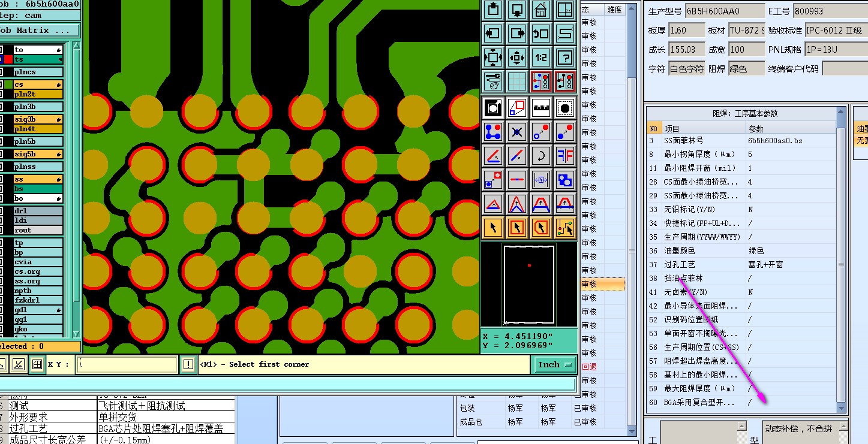This screenshot has height=444, width=868.
Task: Select the 'pln4t' layer row
Action: [38, 129]
